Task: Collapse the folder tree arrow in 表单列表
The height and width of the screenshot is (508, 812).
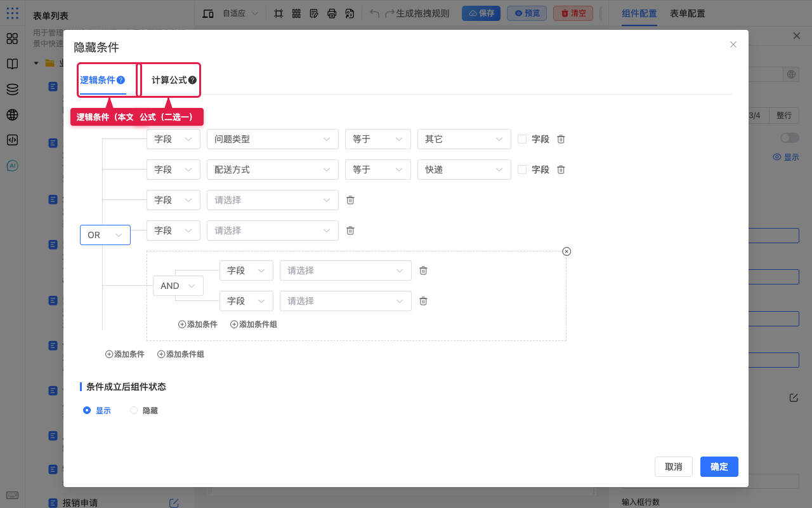Action: pos(36,63)
